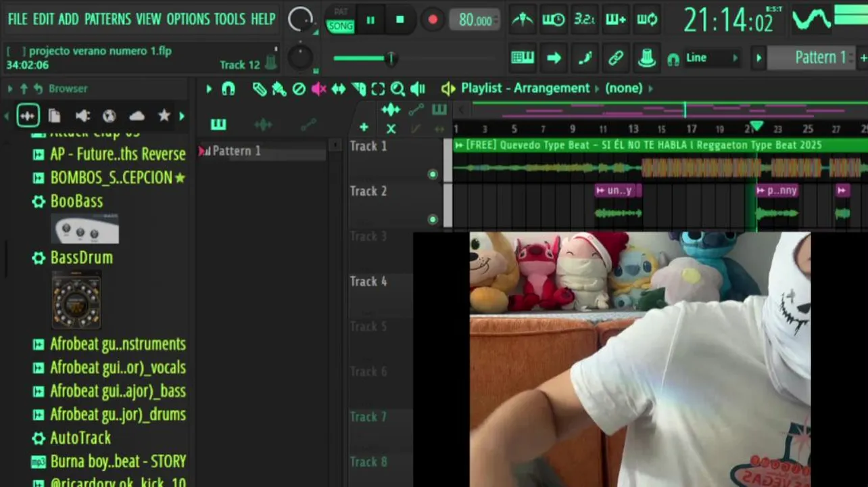Toggle note/clip grouping link icon
The height and width of the screenshot is (487, 868).
616,57
